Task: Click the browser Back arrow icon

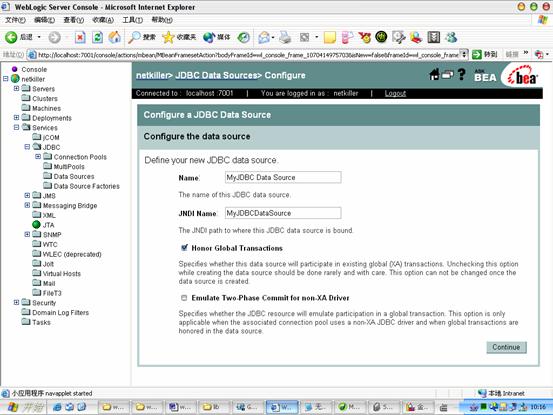Action: 11,37
